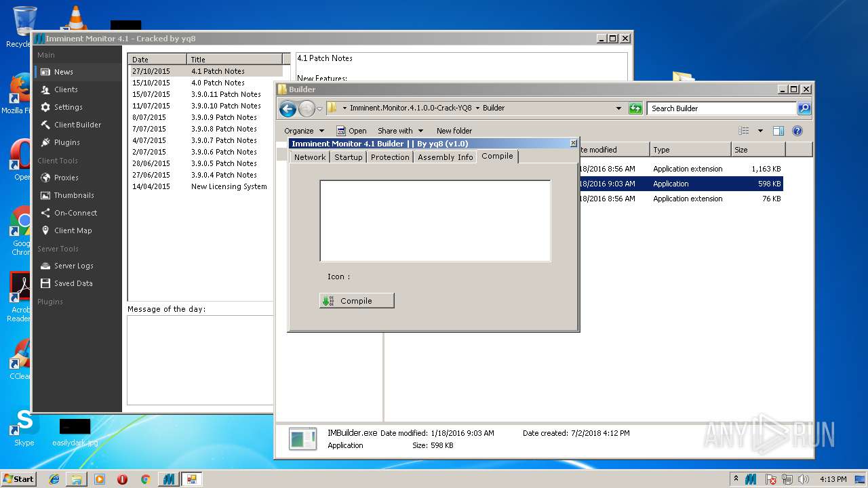Switch to the Protection tab
Image resolution: width=868 pixels, height=488 pixels.
pyautogui.click(x=390, y=157)
